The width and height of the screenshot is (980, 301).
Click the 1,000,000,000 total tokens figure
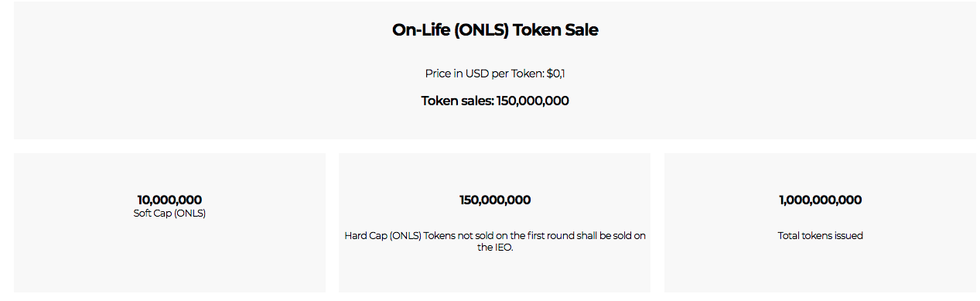pos(820,200)
